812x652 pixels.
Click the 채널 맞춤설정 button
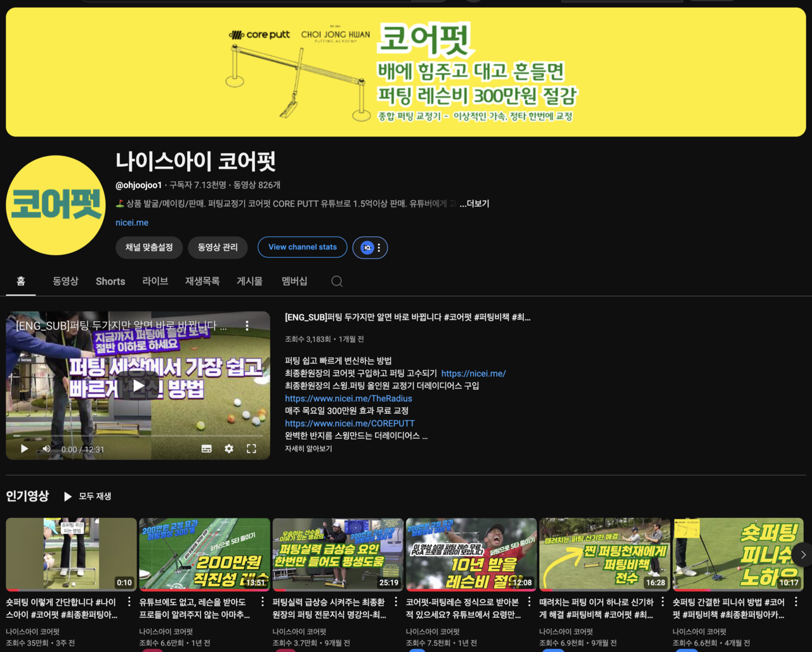point(149,248)
